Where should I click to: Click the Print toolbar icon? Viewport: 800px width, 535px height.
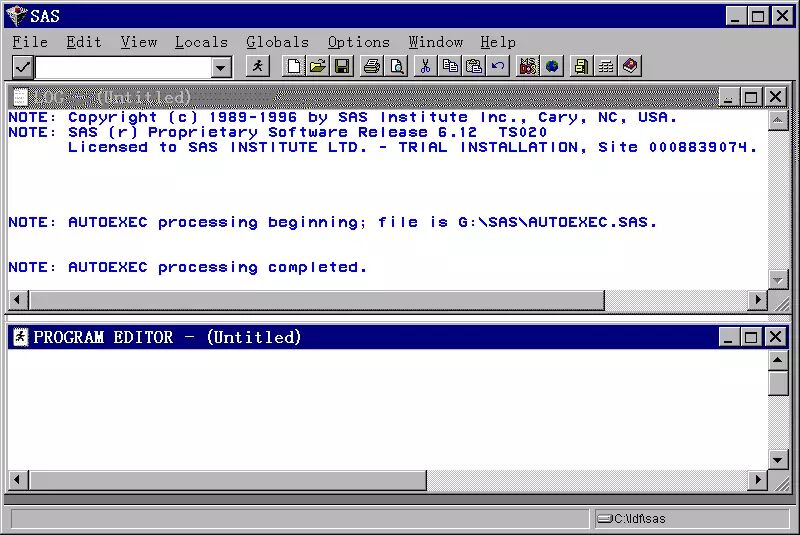tap(372, 66)
